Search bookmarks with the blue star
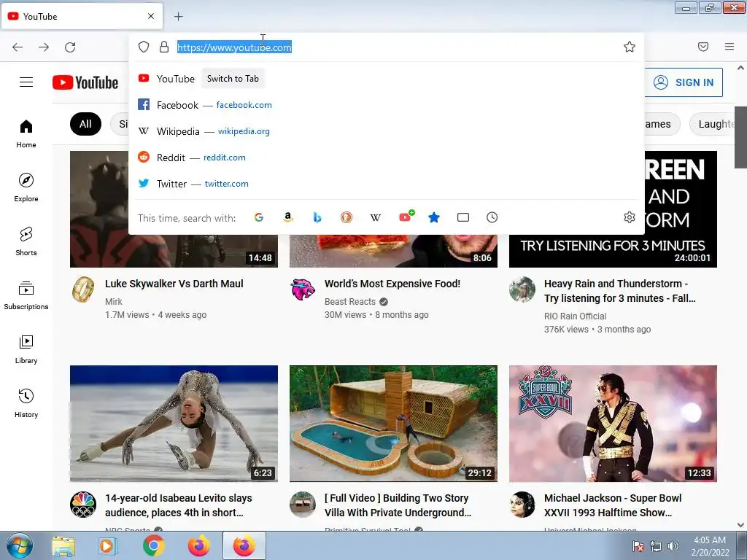This screenshot has width=747, height=560. 434,217
